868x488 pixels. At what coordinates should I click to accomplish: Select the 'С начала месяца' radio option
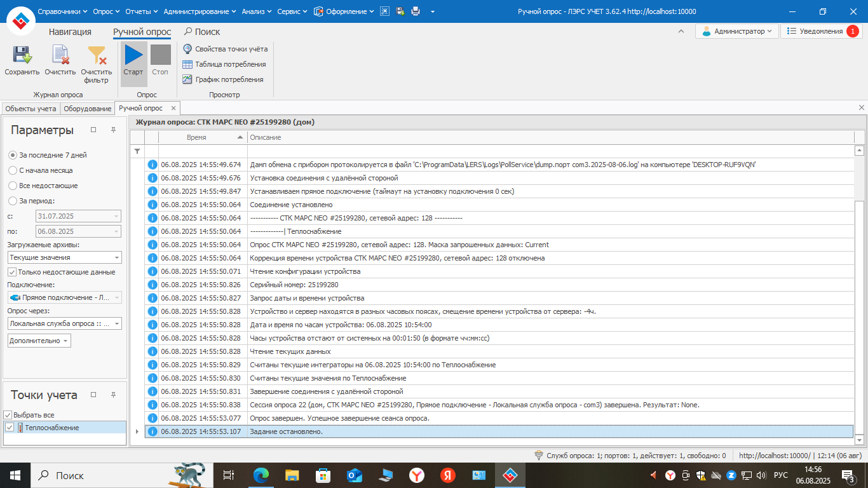coord(13,170)
